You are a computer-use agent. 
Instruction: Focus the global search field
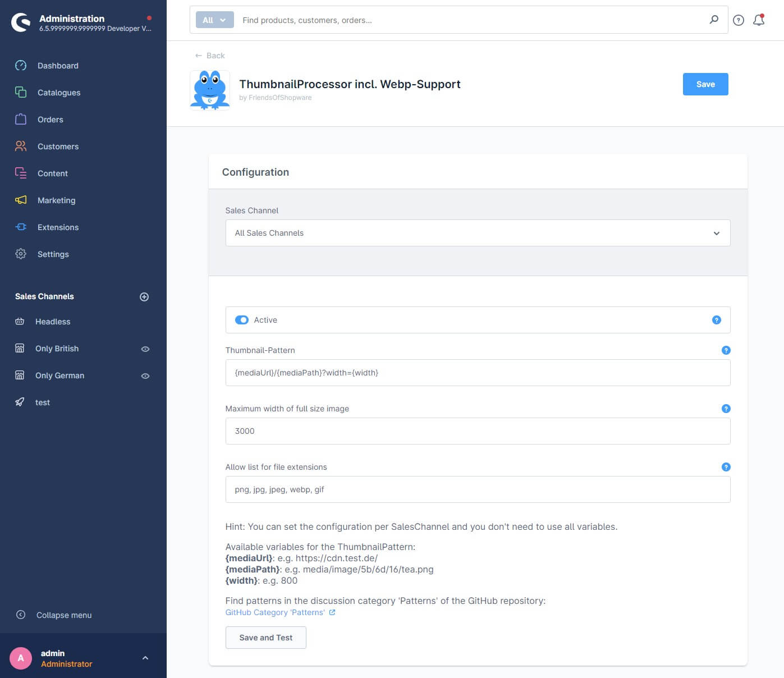tap(471, 20)
